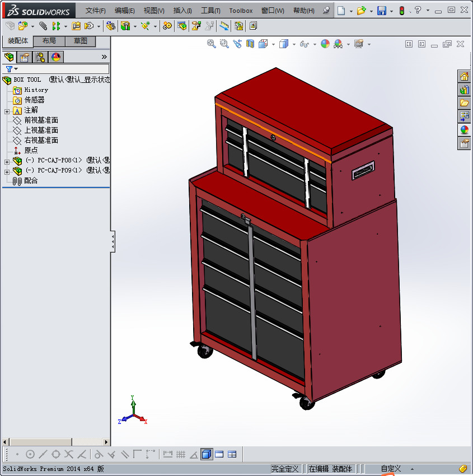This screenshot has height=476, width=473.
Task: Open the 文件(F) menu
Action: click(x=96, y=11)
